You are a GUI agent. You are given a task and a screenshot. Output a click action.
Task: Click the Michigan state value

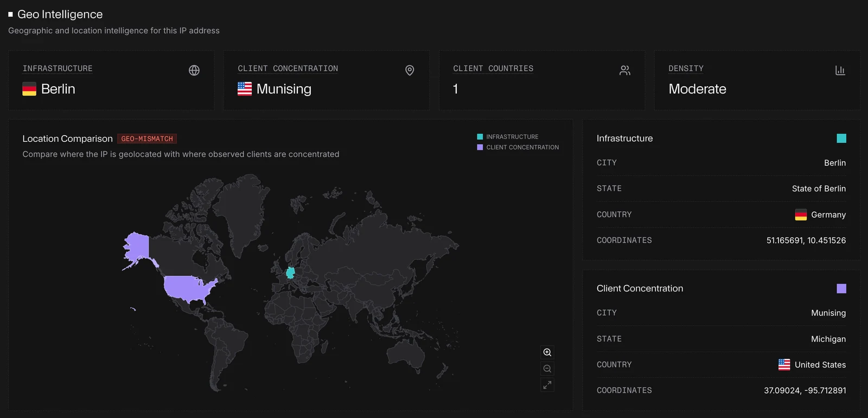(x=828, y=339)
